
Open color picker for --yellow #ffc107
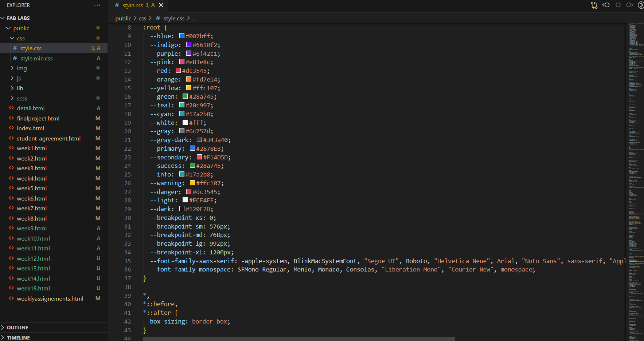[189, 88]
